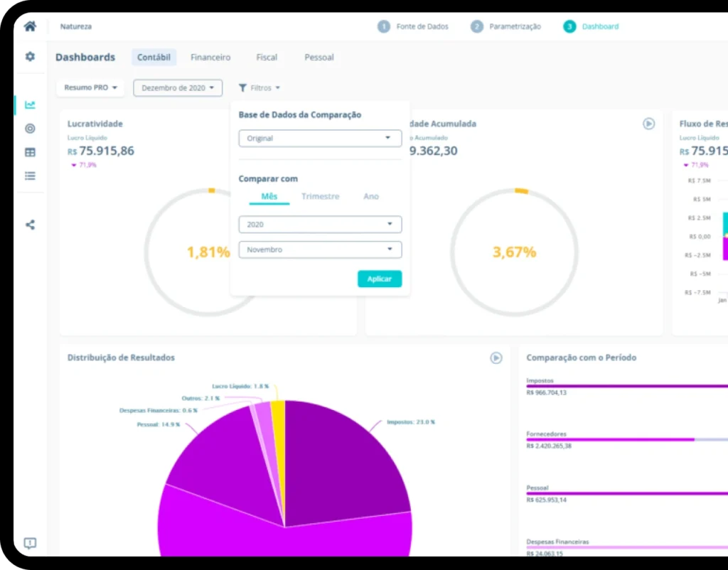Click step 3 circle Dashboard
The height and width of the screenshot is (570, 728).
pyautogui.click(x=569, y=26)
